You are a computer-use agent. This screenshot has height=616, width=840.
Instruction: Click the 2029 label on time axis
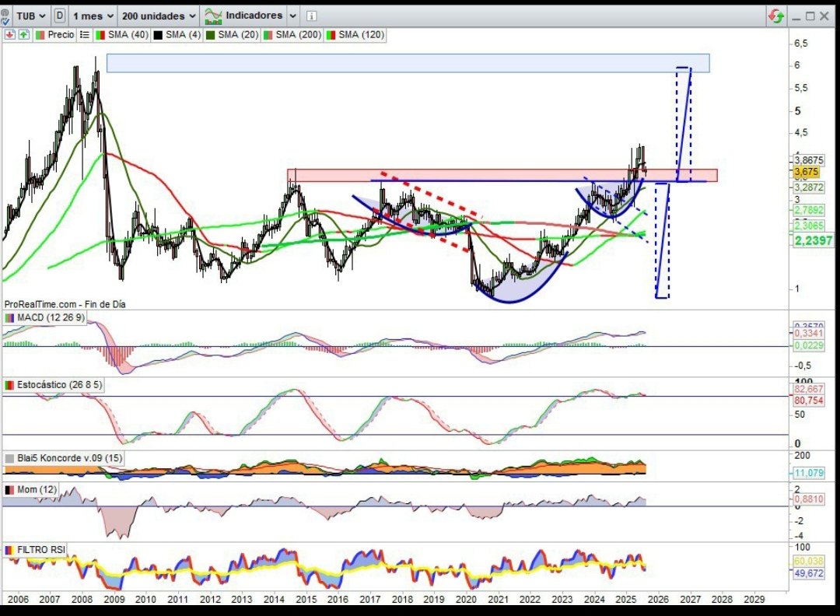point(754,600)
